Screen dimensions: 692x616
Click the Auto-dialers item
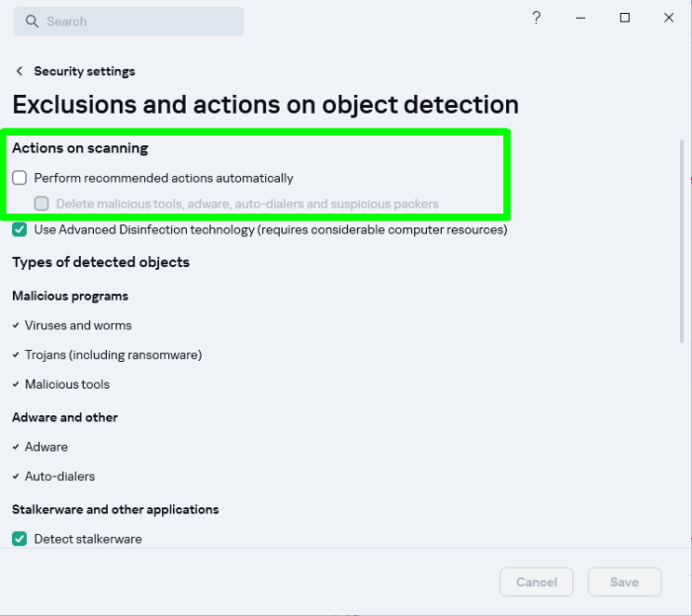(x=59, y=477)
